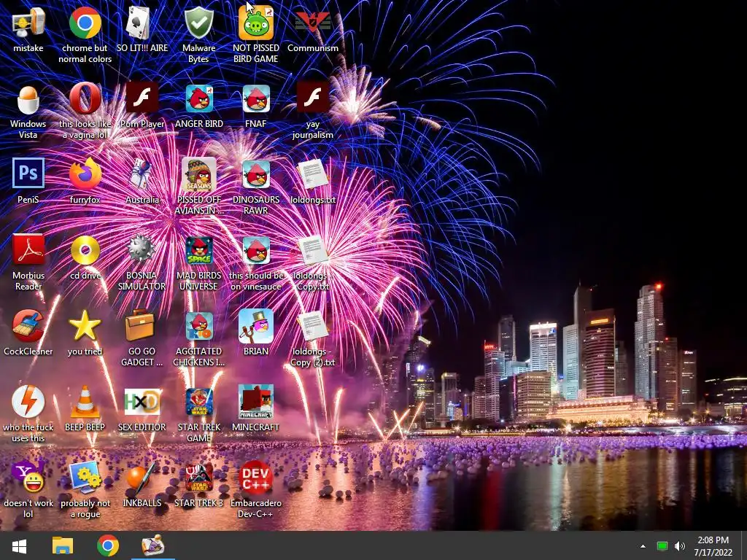Launch the 'INKBALLS' shortcut
Image resolution: width=747 pixels, height=560 pixels.
pyautogui.click(x=141, y=478)
